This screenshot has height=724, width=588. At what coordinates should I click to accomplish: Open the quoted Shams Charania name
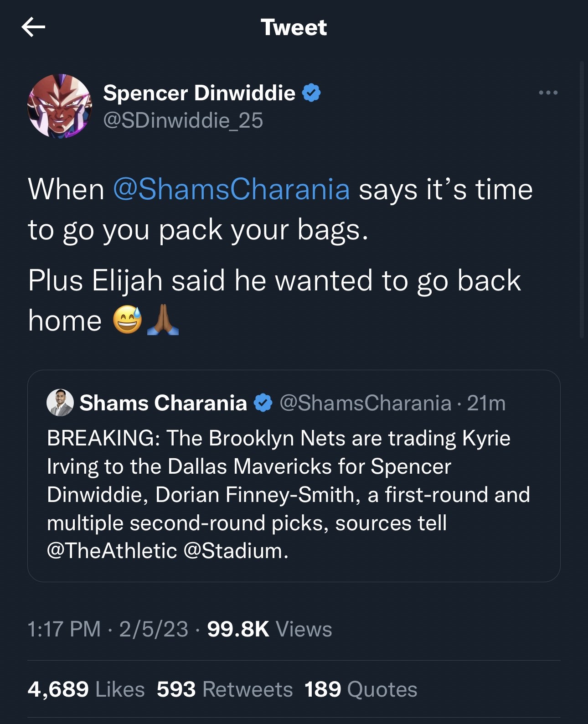coord(163,403)
